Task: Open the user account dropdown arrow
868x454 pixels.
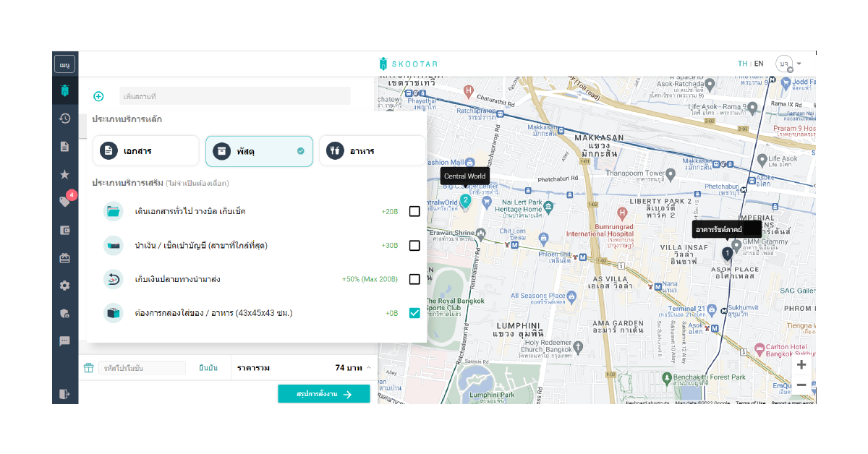Action: pyautogui.click(x=799, y=64)
